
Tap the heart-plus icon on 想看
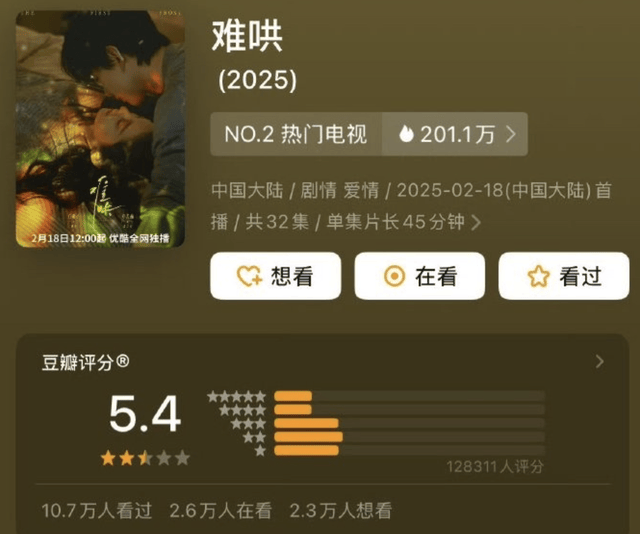(249, 276)
